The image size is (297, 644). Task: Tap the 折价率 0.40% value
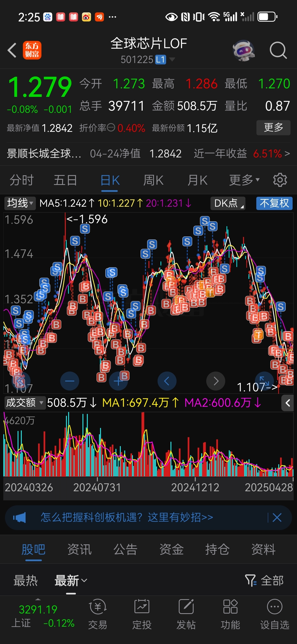(131, 128)
